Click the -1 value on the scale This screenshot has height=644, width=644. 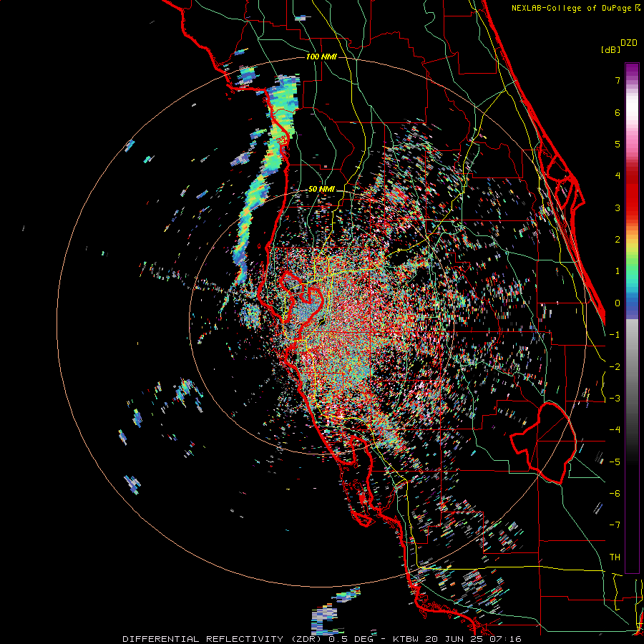[615, 334]
